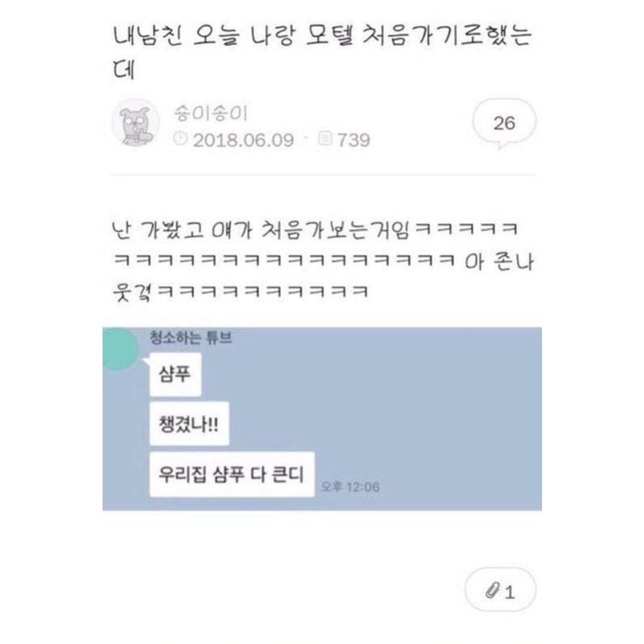Select the 챙겼나!! chat bubble
This screenshot has width=644, height=644.
[x=190, y=423]
